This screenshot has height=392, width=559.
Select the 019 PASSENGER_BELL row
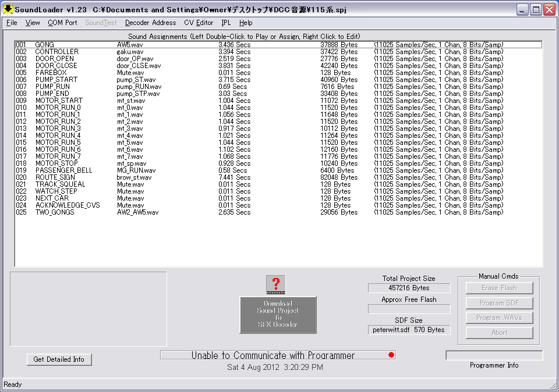point(278,170)
